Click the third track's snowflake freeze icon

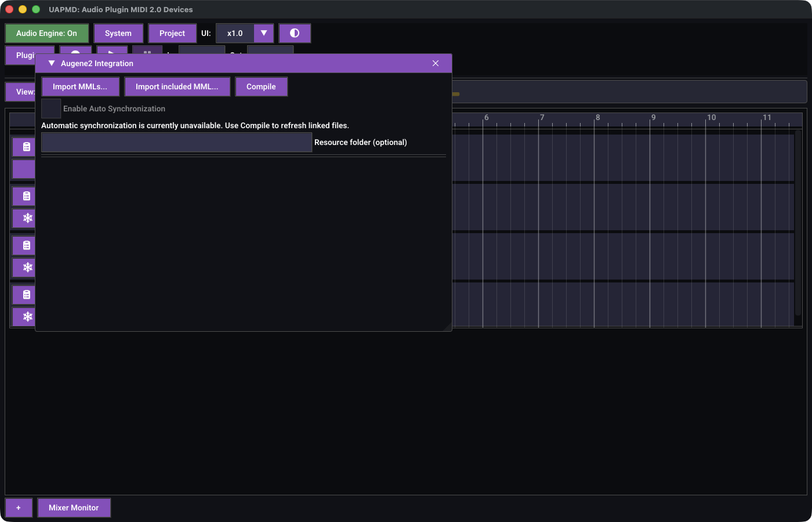[27, 267]
